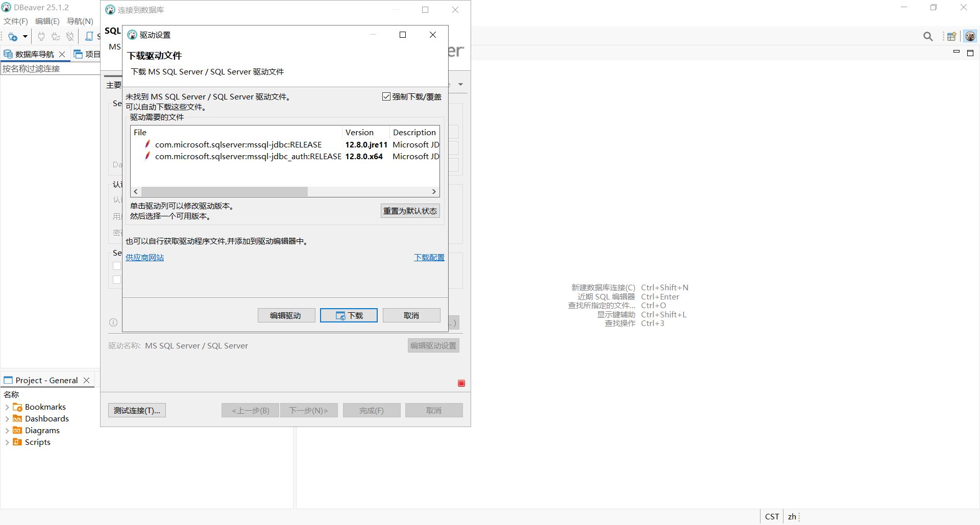Click the driver file list horizontal scrollbar thumb
Screen dimensions: 980x525
[x=225, y=192]
